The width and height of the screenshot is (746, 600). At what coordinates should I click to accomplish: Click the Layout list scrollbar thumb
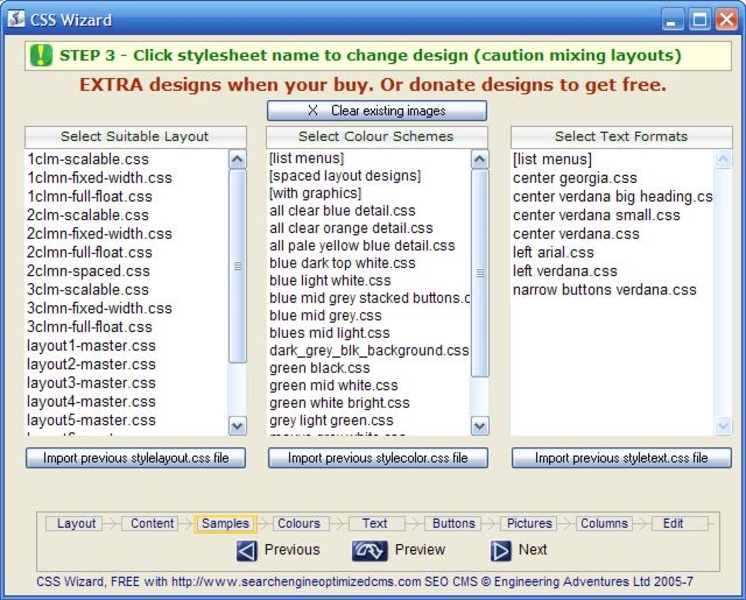point(237,266)
